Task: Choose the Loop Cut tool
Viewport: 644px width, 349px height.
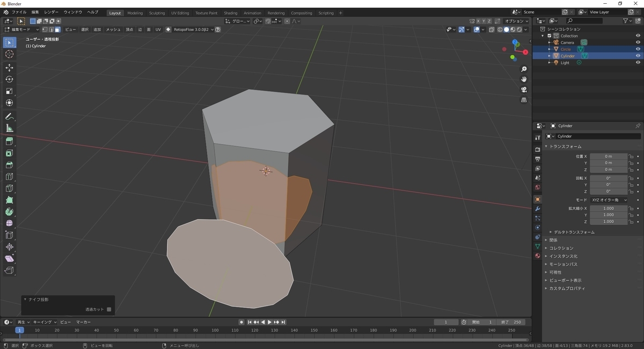Action: 9,177
